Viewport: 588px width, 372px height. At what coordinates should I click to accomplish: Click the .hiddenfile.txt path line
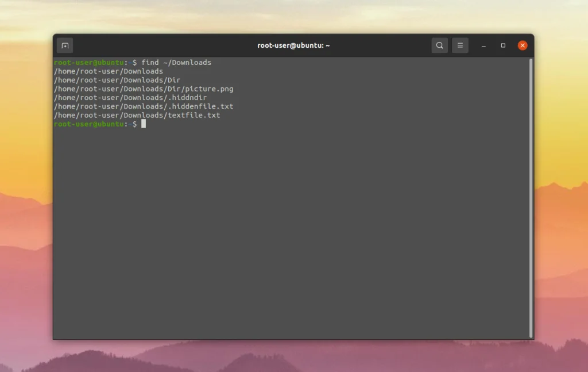pos(144,106)
